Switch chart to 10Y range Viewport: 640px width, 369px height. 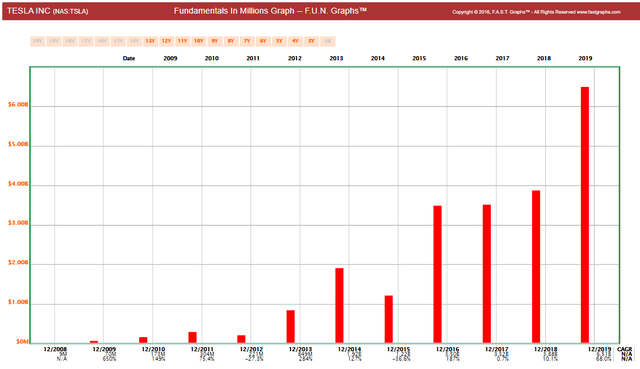[x=199, y=41]
